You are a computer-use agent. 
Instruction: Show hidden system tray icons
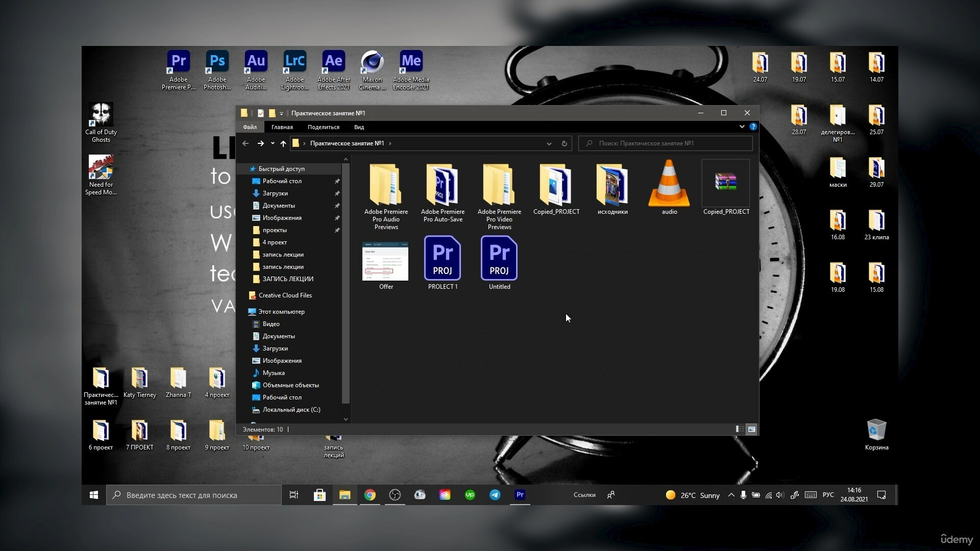[x=731, y=494]
